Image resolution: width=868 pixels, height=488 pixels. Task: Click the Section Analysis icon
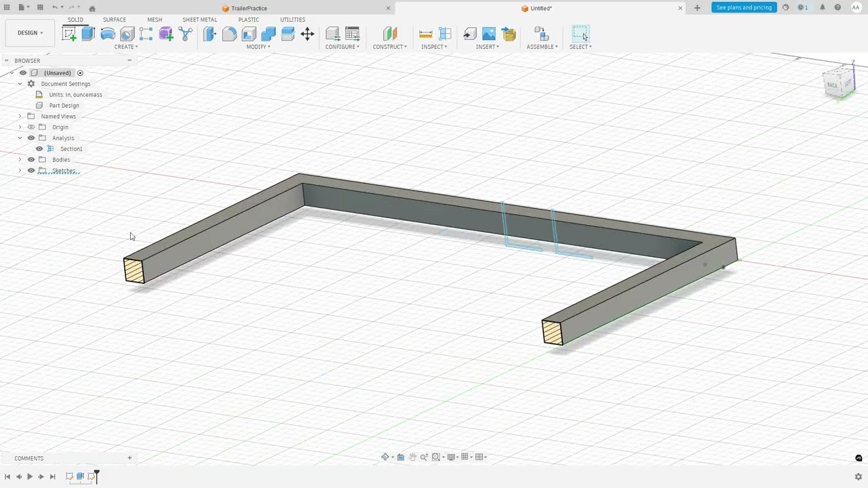tap(446, 34)
